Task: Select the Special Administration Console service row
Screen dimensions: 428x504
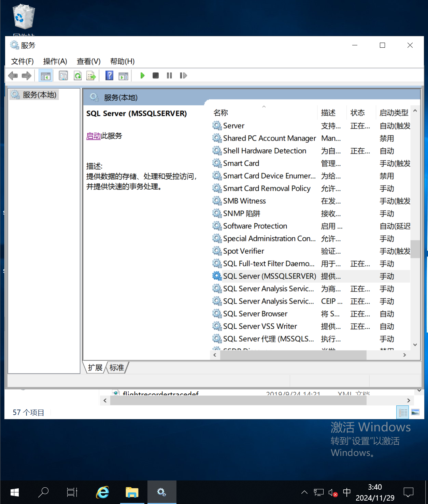Action: pyautogui.click(x=311, y=239)
